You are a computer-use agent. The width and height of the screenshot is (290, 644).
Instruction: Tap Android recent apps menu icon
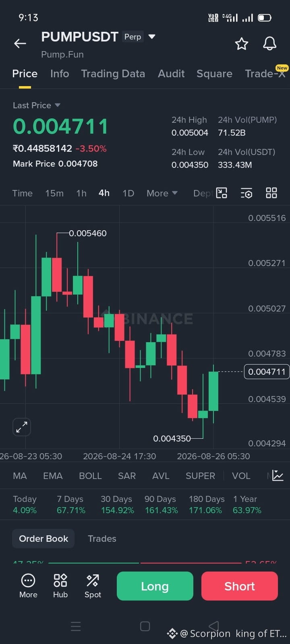76,626
